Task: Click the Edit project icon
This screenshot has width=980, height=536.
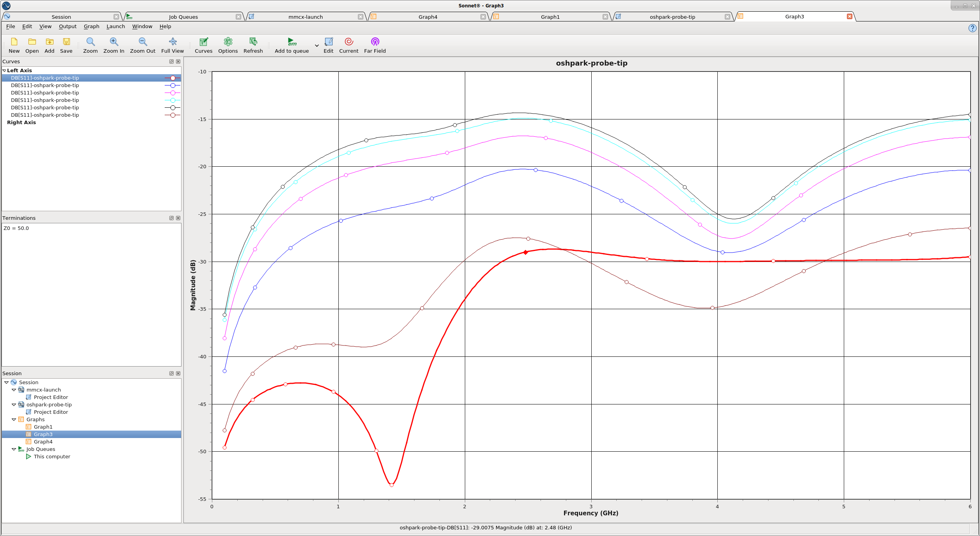Action: tap(329, 42)
